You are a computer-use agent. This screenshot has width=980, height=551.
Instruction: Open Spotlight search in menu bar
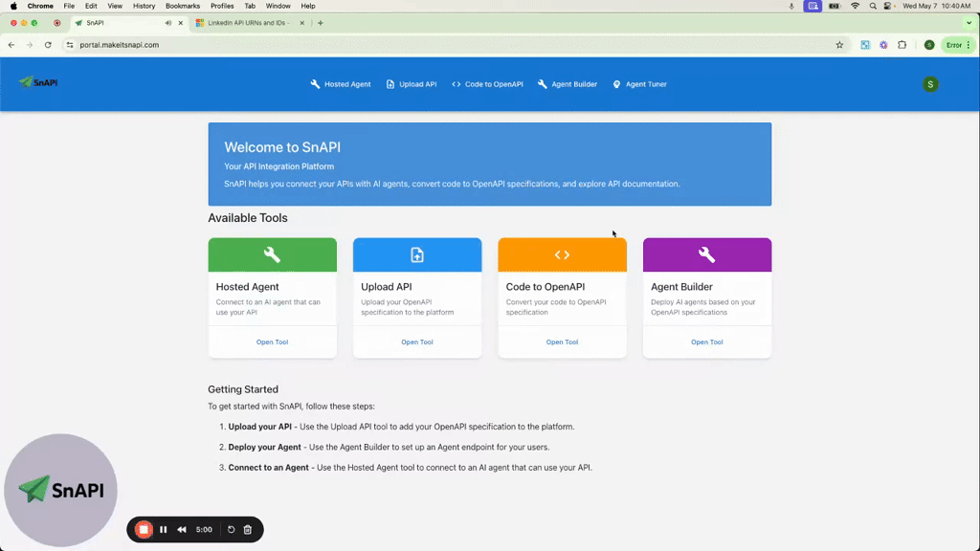click(873, 6)
